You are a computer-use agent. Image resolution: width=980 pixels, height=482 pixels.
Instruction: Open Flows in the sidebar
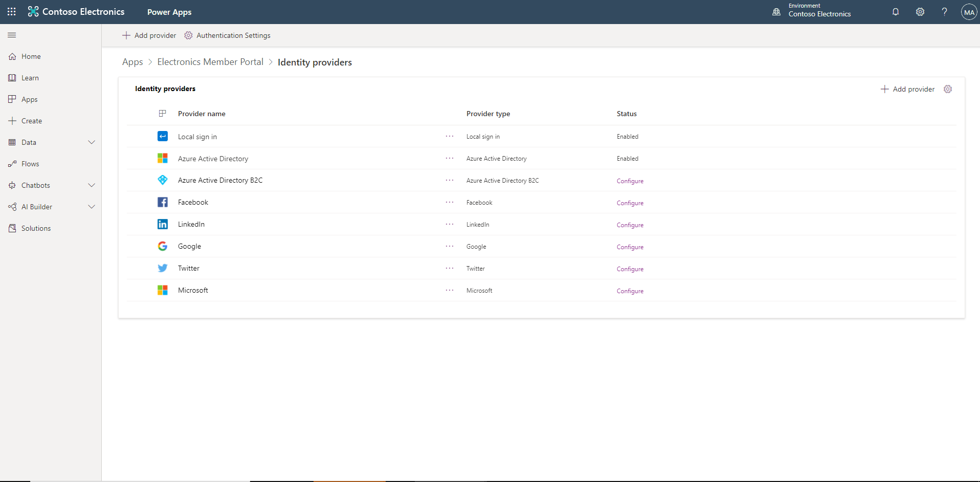(30, 164)
